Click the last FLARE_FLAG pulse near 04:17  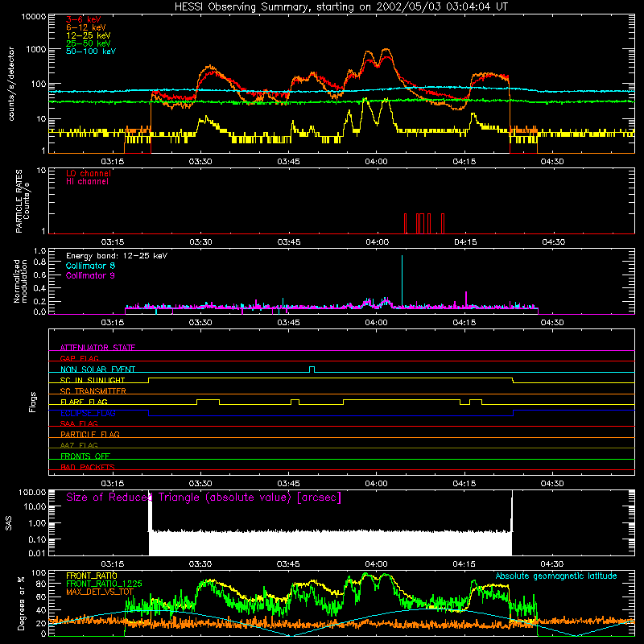point(476,401)
